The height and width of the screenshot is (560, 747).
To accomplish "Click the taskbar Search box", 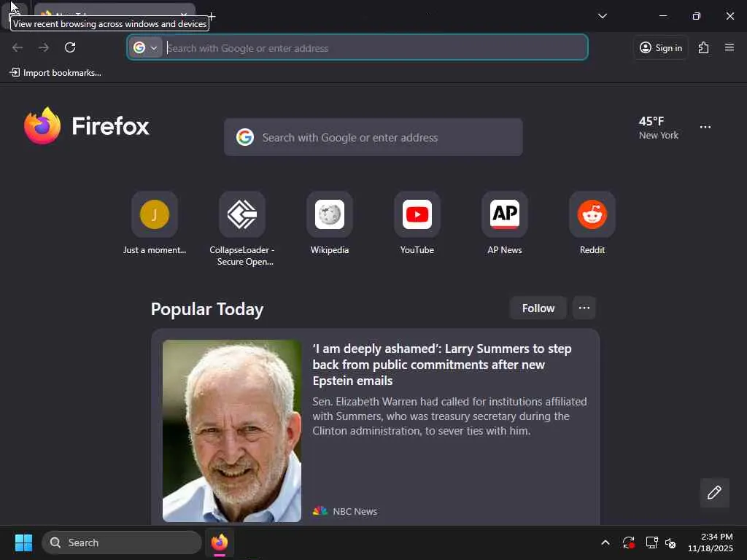I will coord(122,542).
